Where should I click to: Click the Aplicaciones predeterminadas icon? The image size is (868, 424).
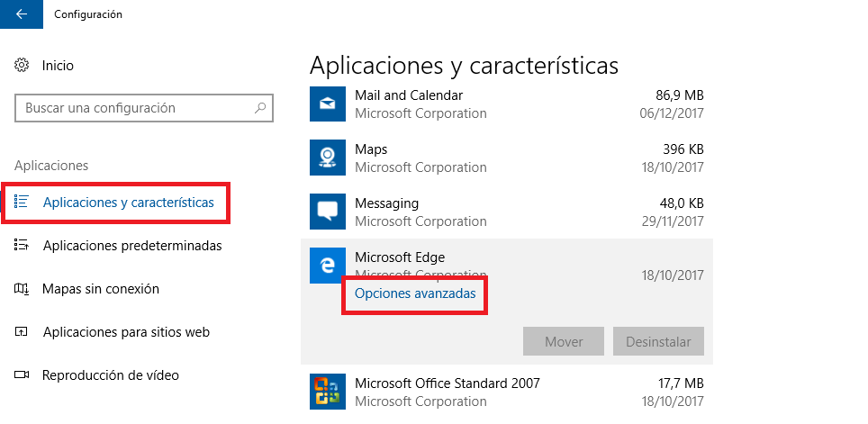point(21,245)
